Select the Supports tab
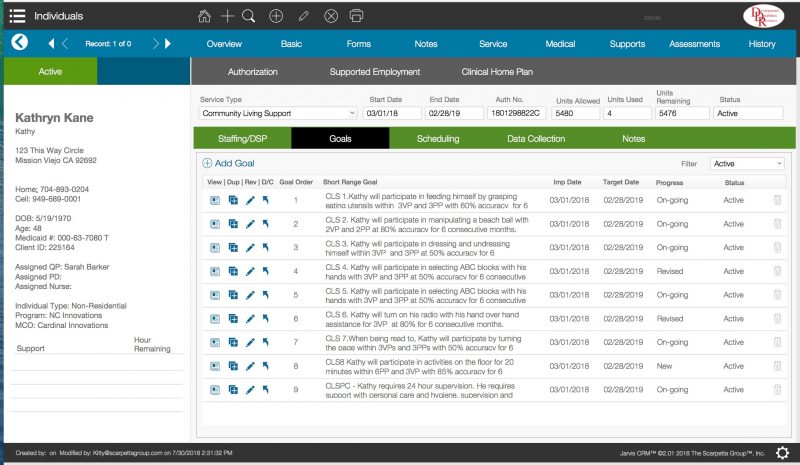Image resolution: width=800 pixels, height=465 pixels. pyautogui.click(x=627, y=44)
